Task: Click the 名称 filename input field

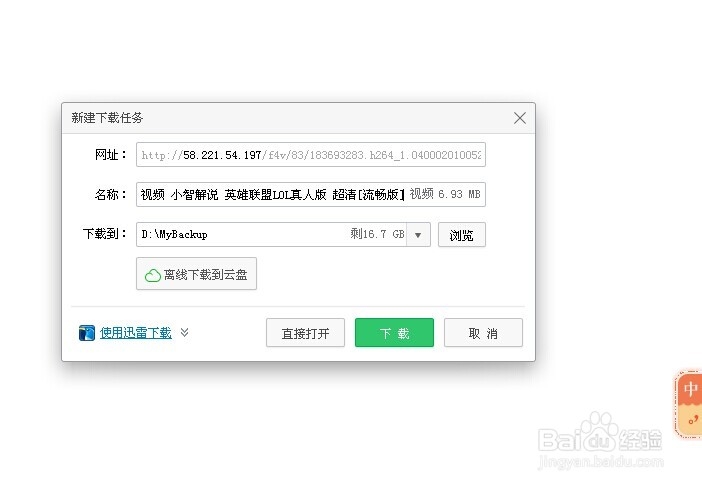Action: coord(311,194)
